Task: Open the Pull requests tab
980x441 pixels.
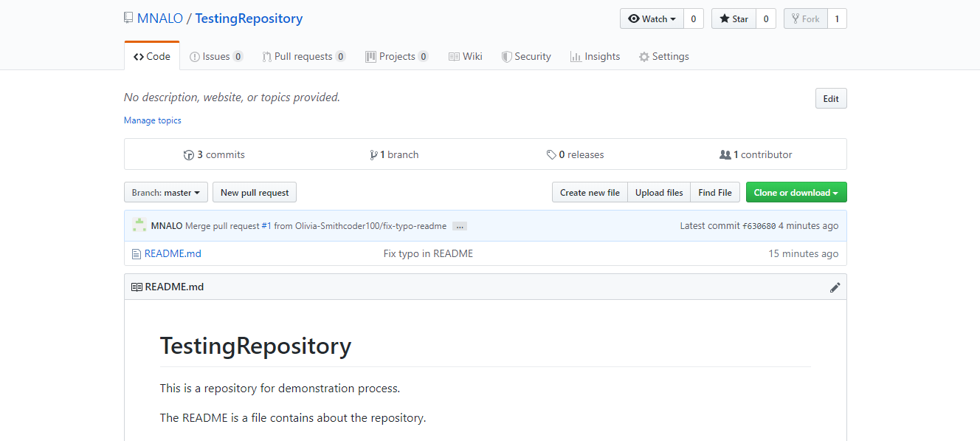Action: [x=303, y=56]
